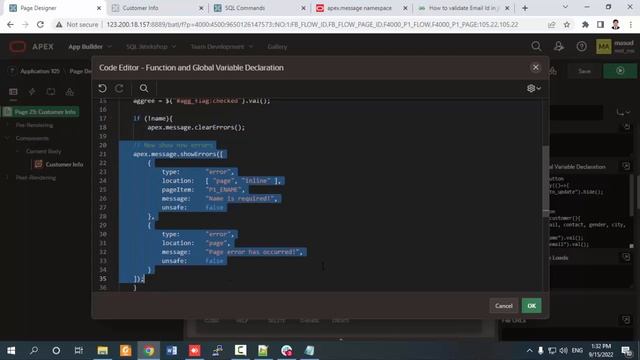
Task: Open the Gallery menu item
Action: tap(277, 47)
